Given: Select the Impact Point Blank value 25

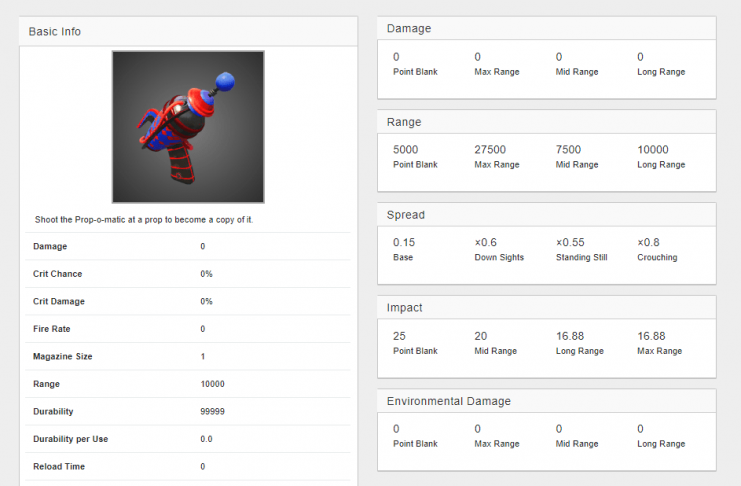Looking at the screenshot, I should 399,336.
